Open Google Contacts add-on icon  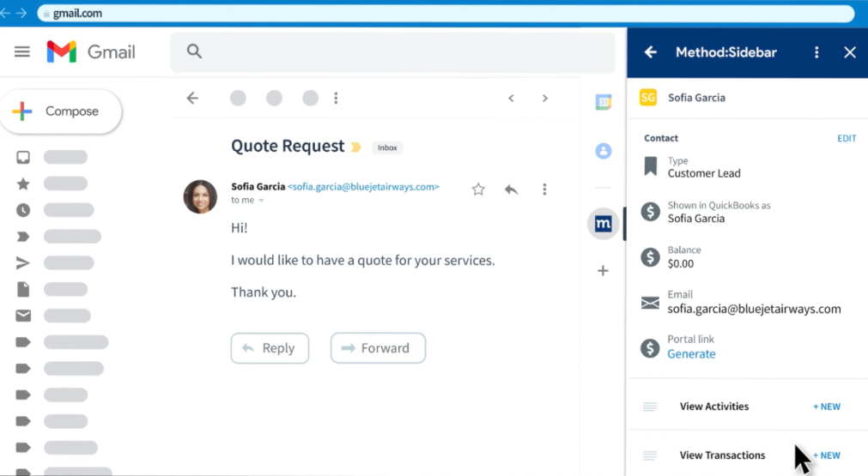pos(604,151)
